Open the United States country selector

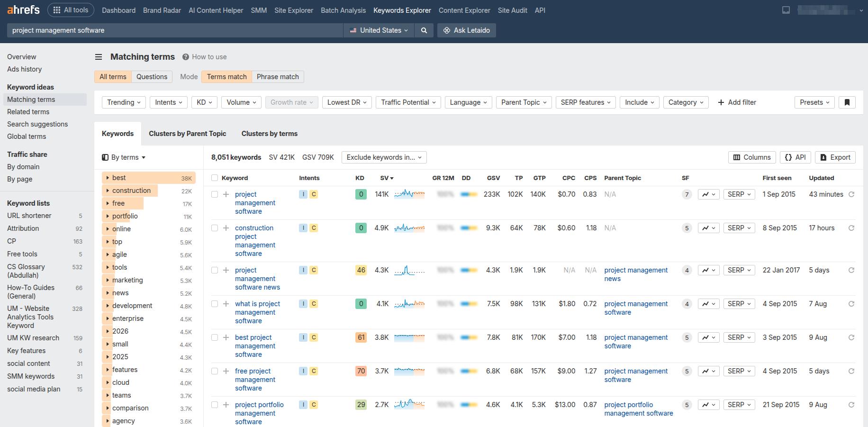click(x=379, y=30)
